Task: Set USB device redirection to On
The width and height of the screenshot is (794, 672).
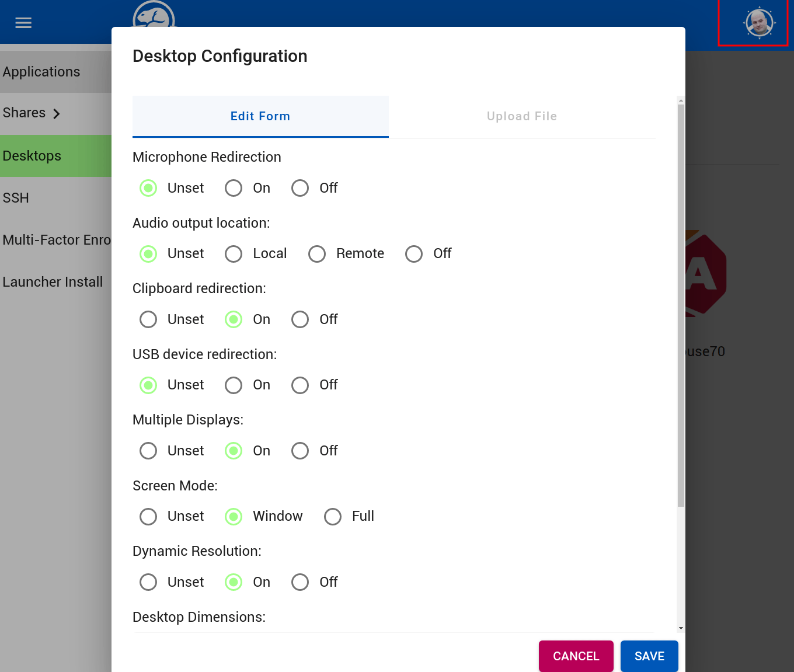Action: click(x=234, y=385)
